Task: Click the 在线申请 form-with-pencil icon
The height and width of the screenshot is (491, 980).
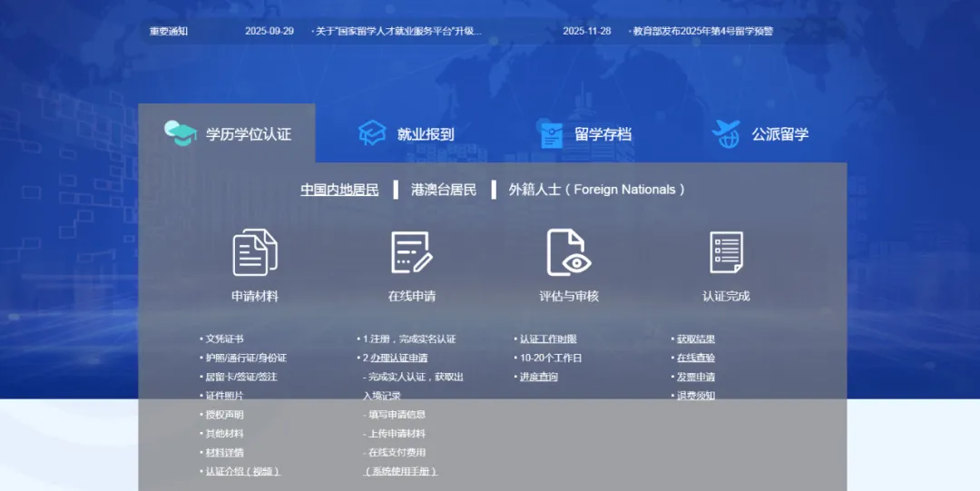Action: coord(411,252)
